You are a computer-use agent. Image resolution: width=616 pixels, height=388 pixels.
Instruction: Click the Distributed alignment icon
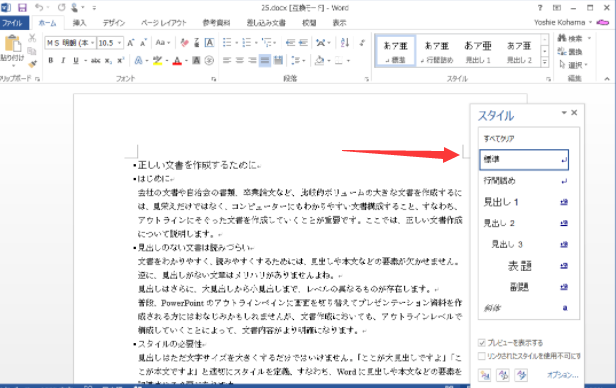click(x=278, y=60)
